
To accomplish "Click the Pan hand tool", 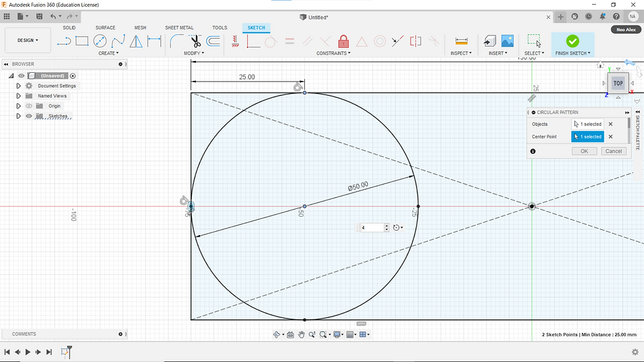I will pyautogui.click(x=301, y=334).
